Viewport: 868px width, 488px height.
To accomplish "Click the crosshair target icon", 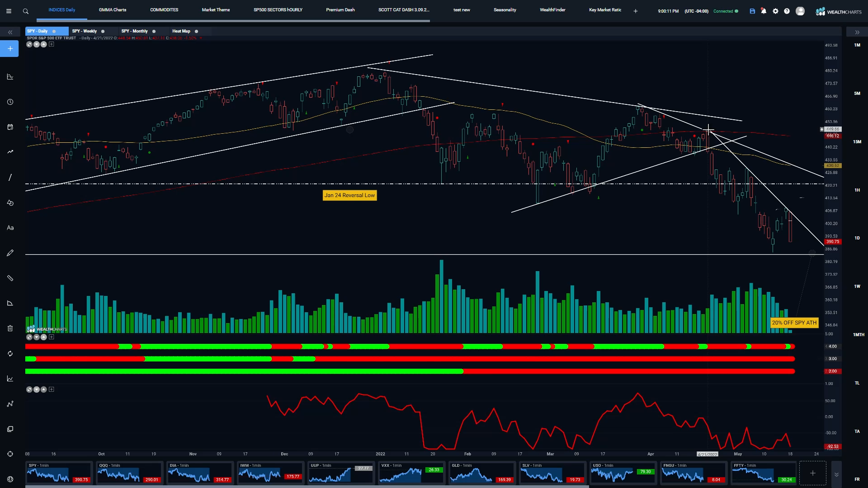I will [10, 454].
